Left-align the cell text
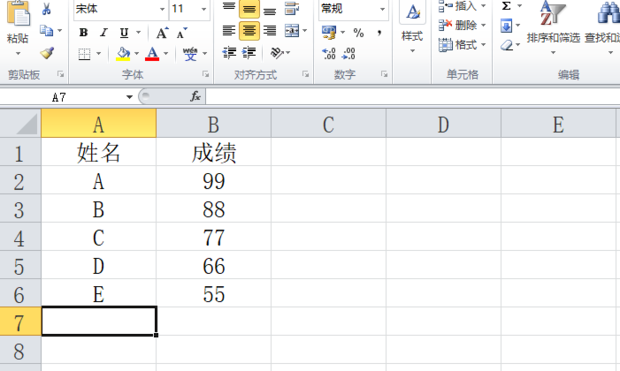Screen dimensions: 620x371 coord(229,31)
